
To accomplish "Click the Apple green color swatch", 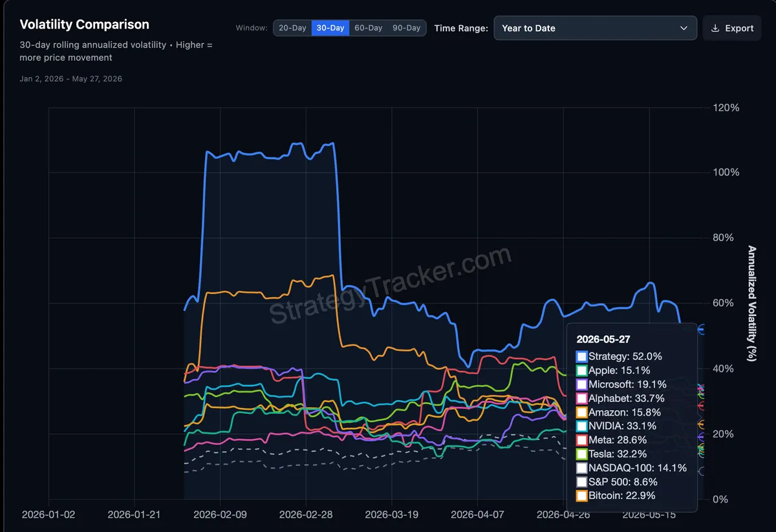I will tap(581, 370).
